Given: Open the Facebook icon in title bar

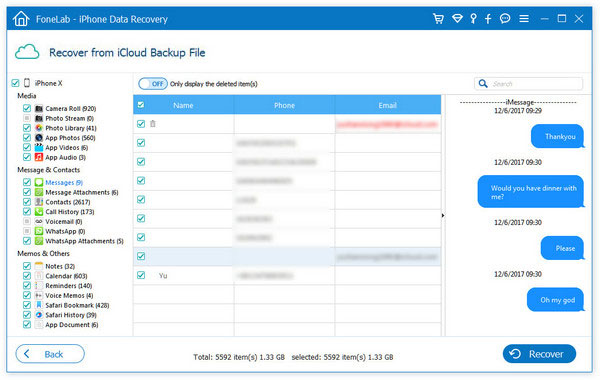Looking at the screenshot, I should (488, 19).
